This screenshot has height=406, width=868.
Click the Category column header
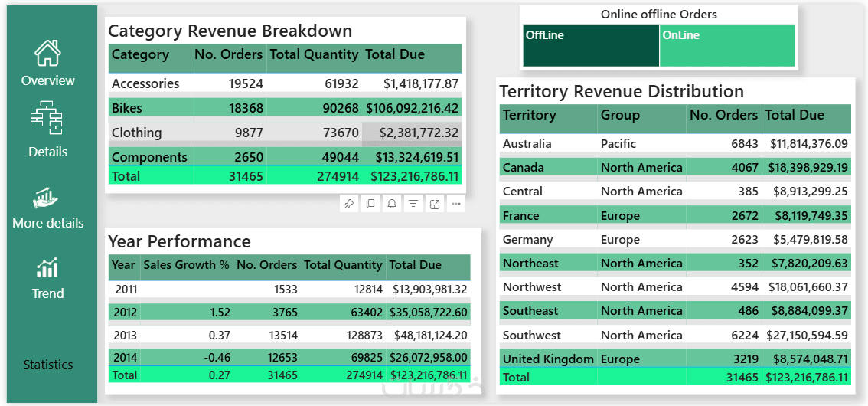click(x=140, y=54)
